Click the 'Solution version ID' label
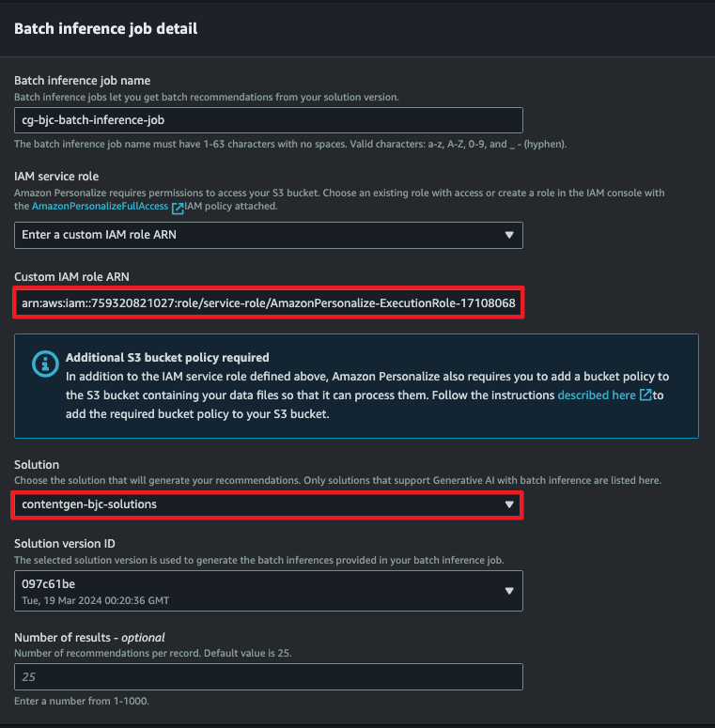Screen dimensions: 715x728 (65, 544)
